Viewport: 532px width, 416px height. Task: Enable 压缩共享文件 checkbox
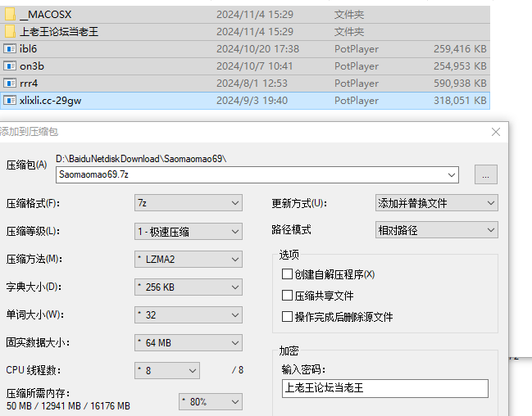pos(287,296)
